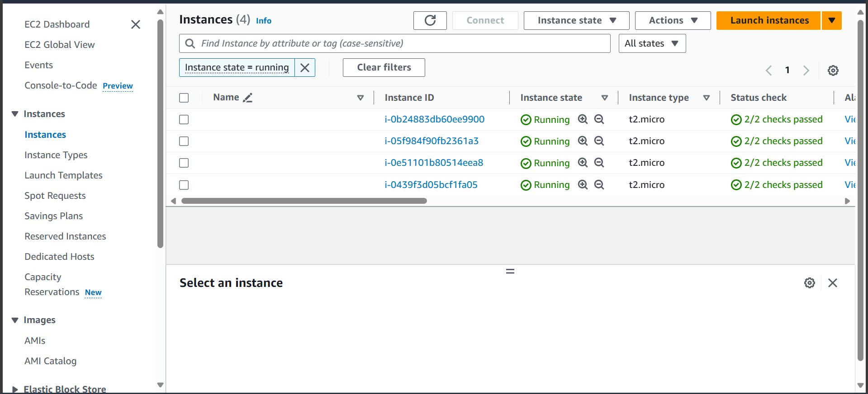Image resolution: width=868 pixels, height=394 pixels.
Task: Select instance i-05f984f90fb2361a3 checkbox
Action: 184,141
